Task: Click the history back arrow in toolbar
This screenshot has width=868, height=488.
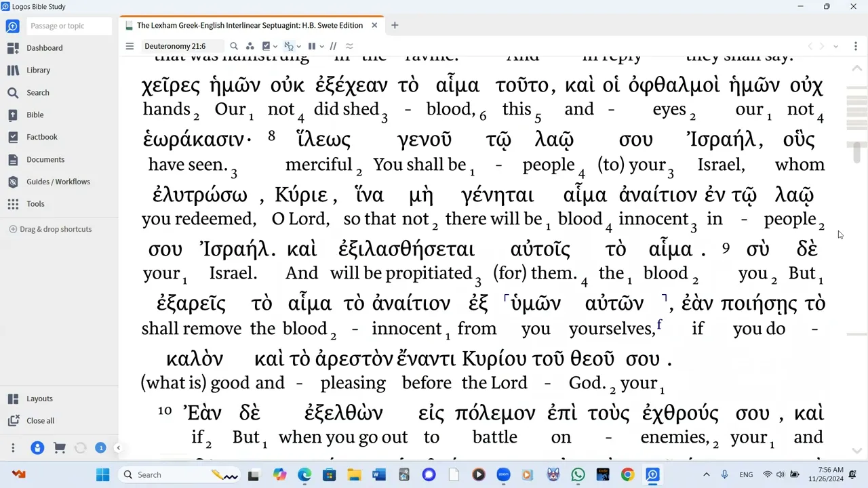Action: tap(810, 46)
